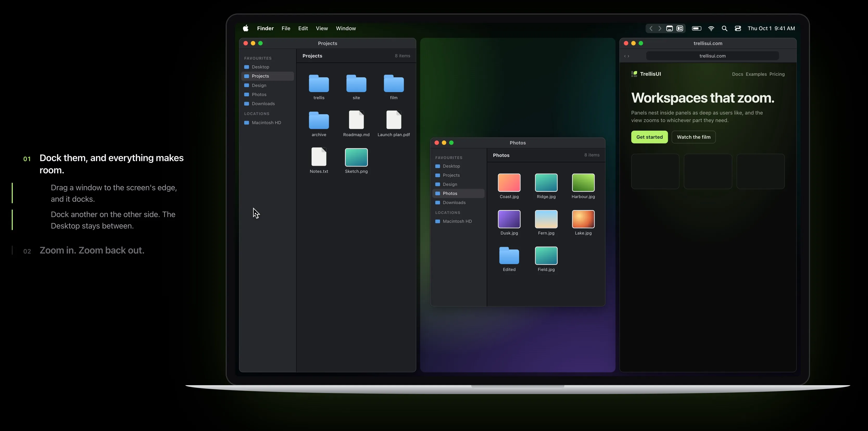The width and height of the screenshot is (868, 431).
Task: Select Design in Photos window sidebar
Action: (x=458, y=184)
